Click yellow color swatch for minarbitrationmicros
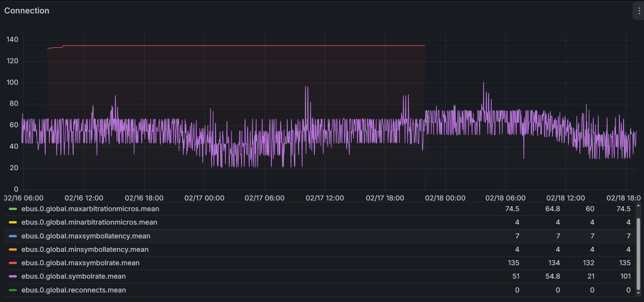The image size is (644, 302). pos(13,222)
